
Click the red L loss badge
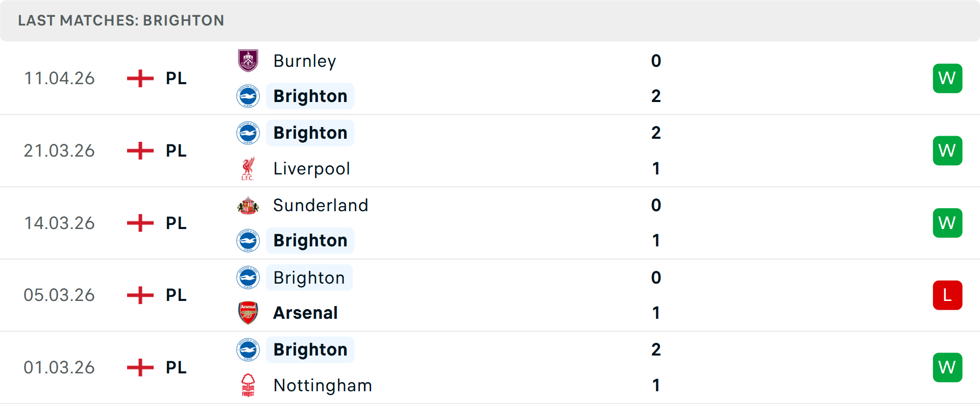tap(947, 295)
